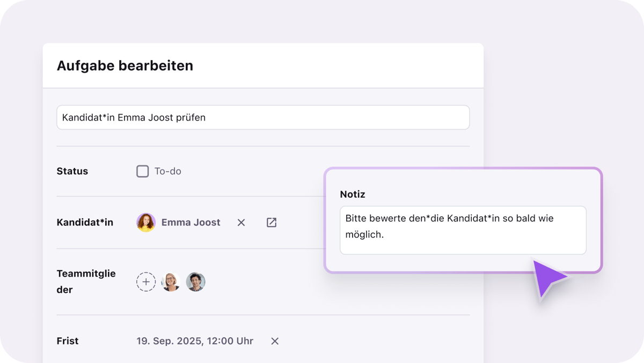Click the Status field label
Screen dimensions: 644x363
click(72, 172)
